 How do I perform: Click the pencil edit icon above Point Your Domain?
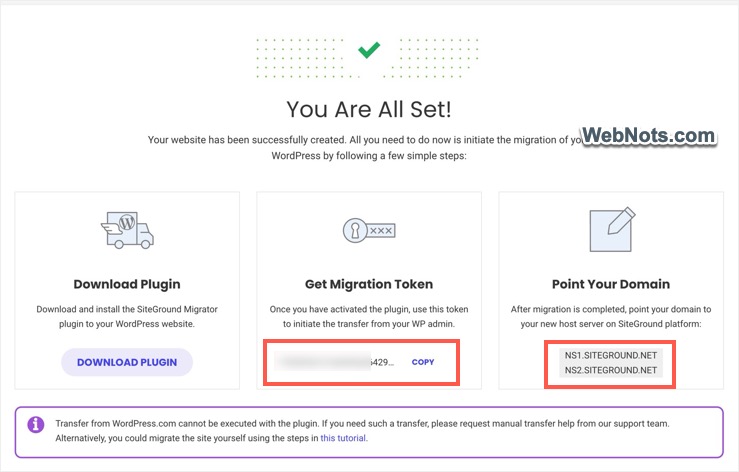click(x=609, y=230)
